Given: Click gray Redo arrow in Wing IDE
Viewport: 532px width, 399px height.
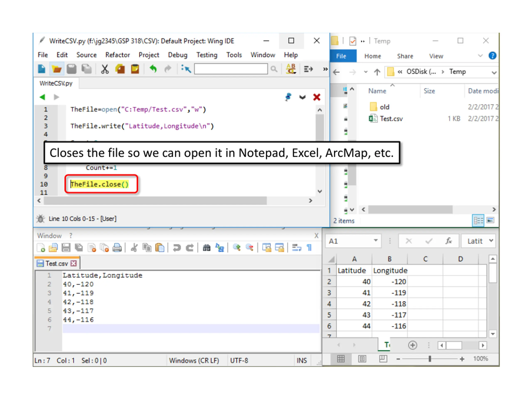Looking at the screenshot, I should coord(168,69).
